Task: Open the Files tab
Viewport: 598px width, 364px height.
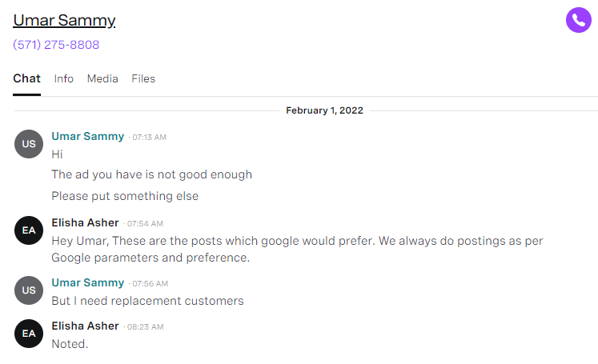Action: (143, 78)
